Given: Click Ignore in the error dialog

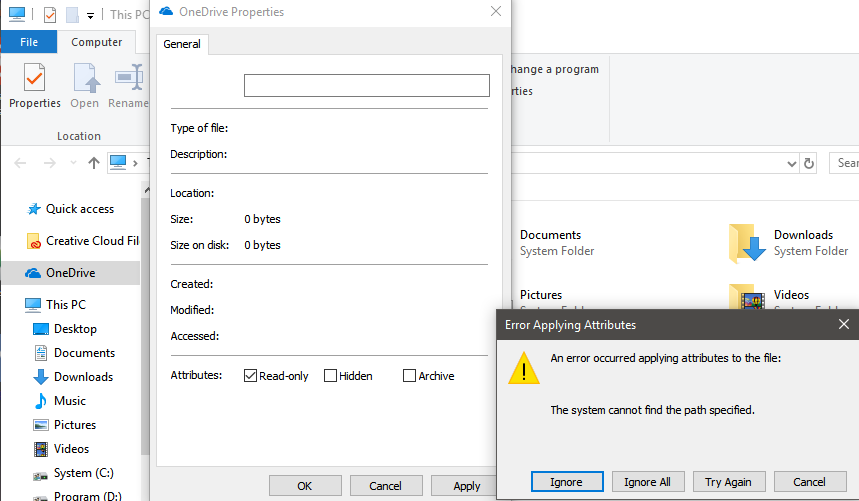Looking at the screenshot, I should pyautogui.click(x=567, y=482).
